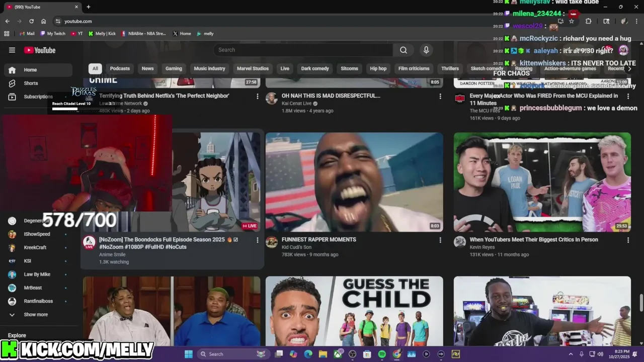Open site info icon beside youtube.com
This screenshot has width=644, height=362.
pos(58,21)
